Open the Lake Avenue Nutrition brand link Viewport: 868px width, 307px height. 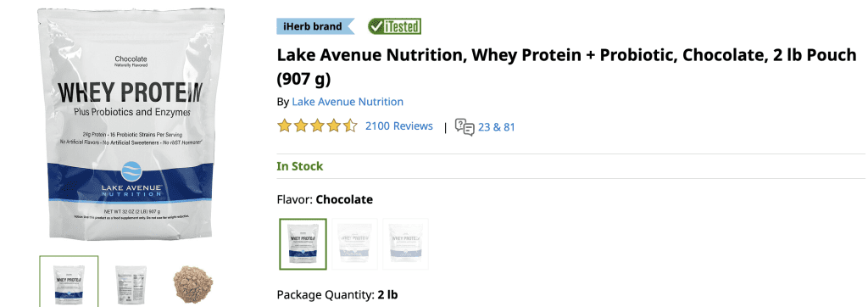click(348, 102)
